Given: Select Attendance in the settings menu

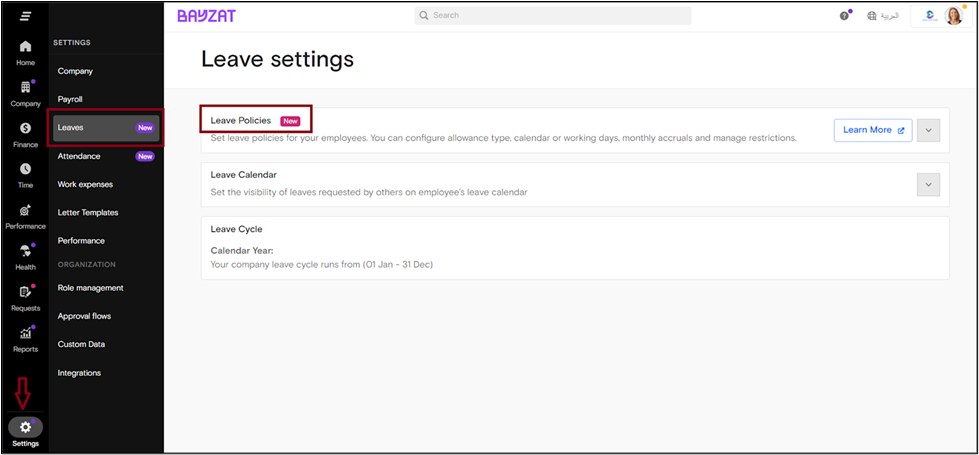Looking at the screenshot, I should [x=106, y=156].
